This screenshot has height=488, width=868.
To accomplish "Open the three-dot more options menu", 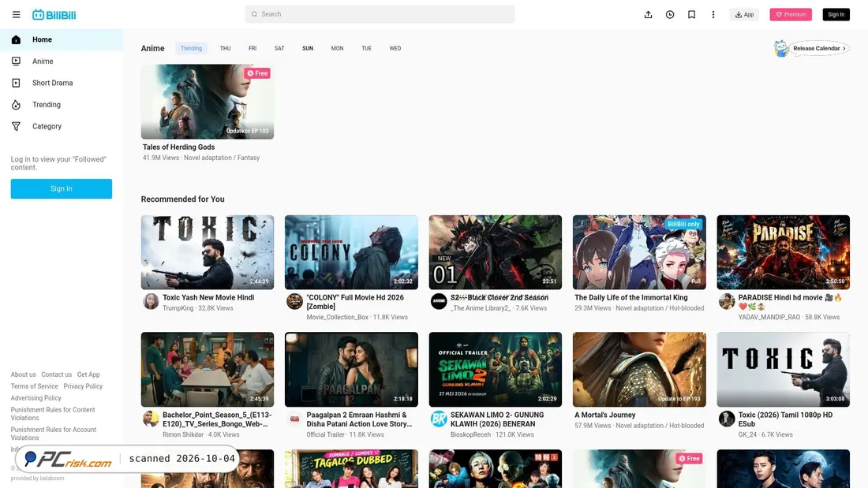I will click(713, 14).
